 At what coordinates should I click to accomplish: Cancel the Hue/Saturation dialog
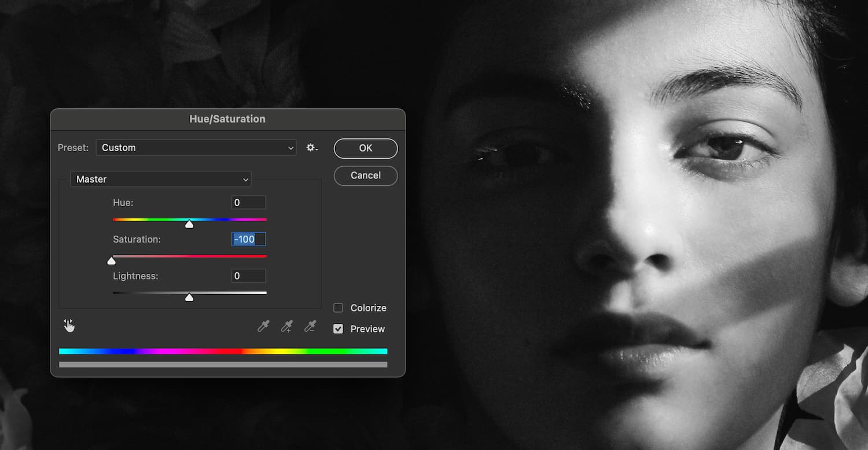click(x=366, y=175)
